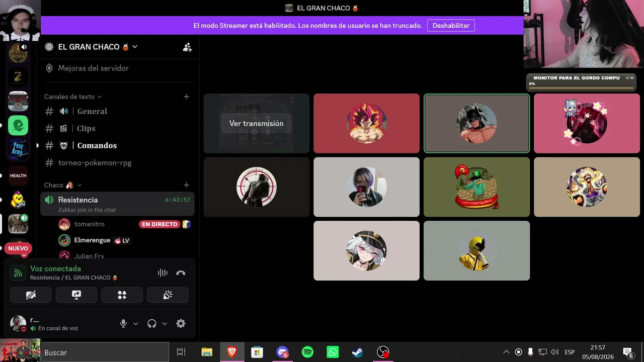Image resolution: width=644 pixels, height=362 pixels.
Task: Open user settings gear
Action: point(181,324)
